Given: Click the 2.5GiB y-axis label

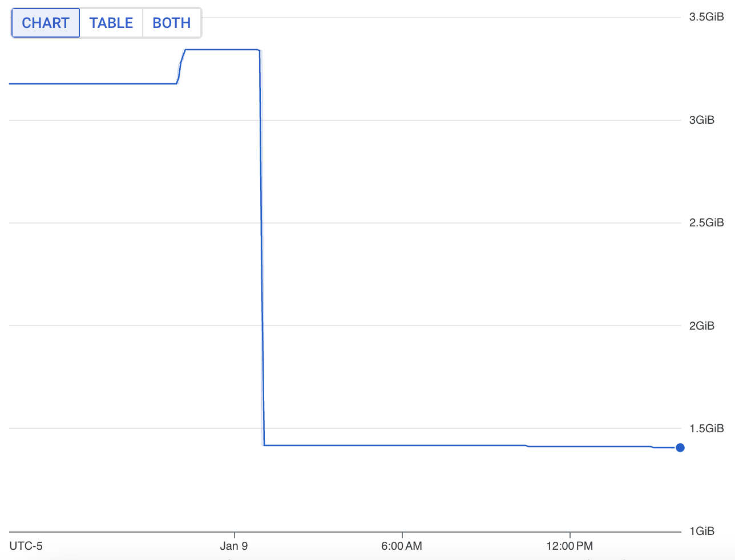Looking at the screenshot, I should coord(706,223).
